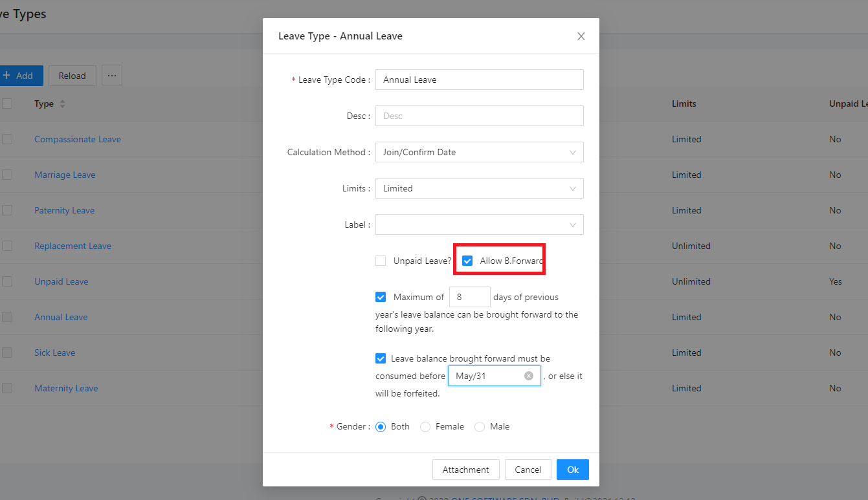Click the plus Add button
The height and width of the screenshot is (500, 868).
coord(19,76)
